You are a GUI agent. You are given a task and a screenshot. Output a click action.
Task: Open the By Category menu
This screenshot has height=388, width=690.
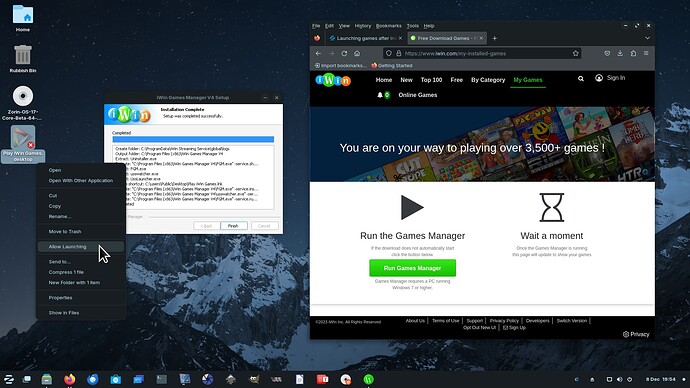click(488, 80)
